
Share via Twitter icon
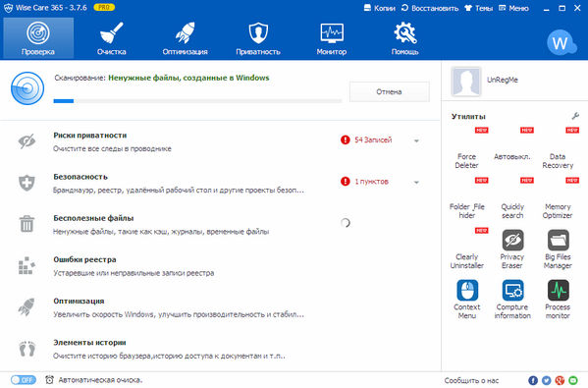[x=546, y=380]
